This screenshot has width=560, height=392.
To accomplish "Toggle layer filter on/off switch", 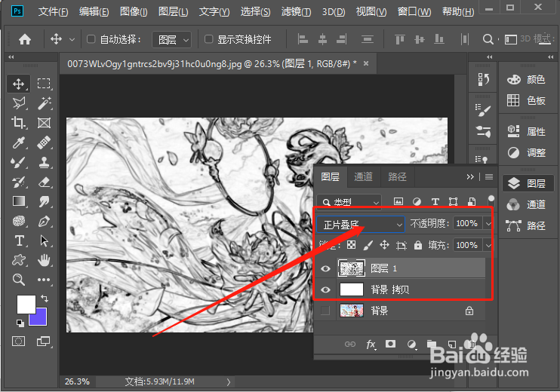I will tap(491, 199).
